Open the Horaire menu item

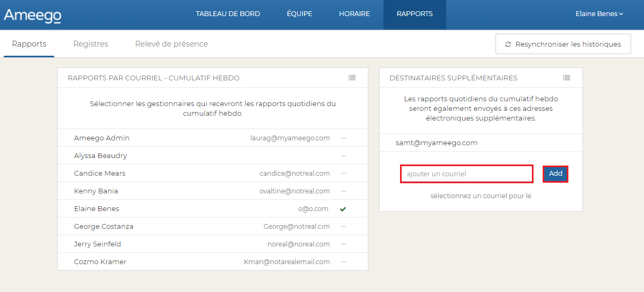[x=354, y=14]
